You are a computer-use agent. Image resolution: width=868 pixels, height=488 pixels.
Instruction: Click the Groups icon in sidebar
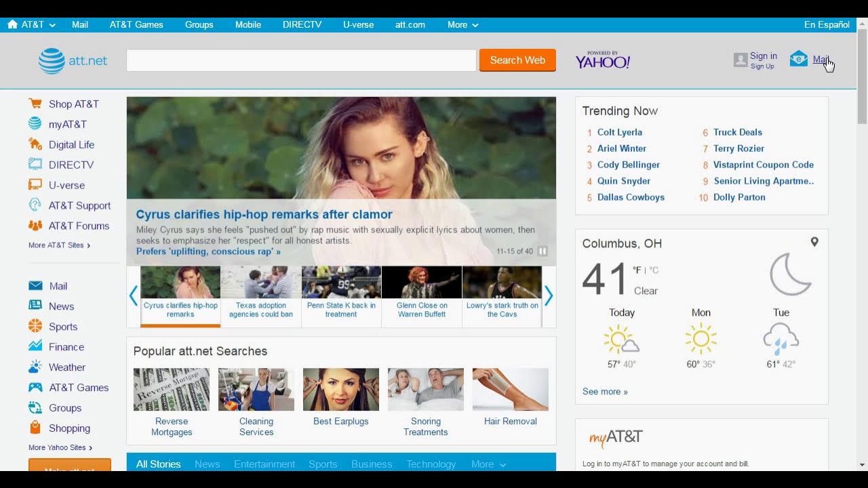(x=35, y=408)
